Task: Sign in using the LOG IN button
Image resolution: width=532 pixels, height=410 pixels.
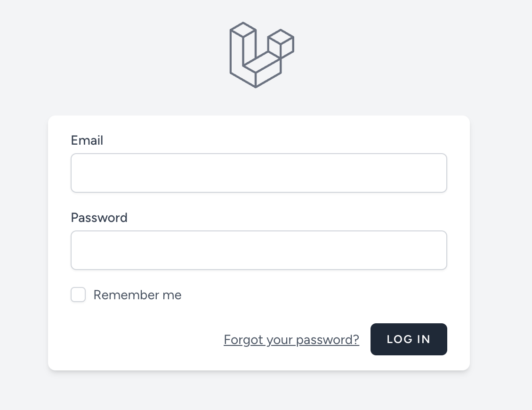Action: point(409,339)
